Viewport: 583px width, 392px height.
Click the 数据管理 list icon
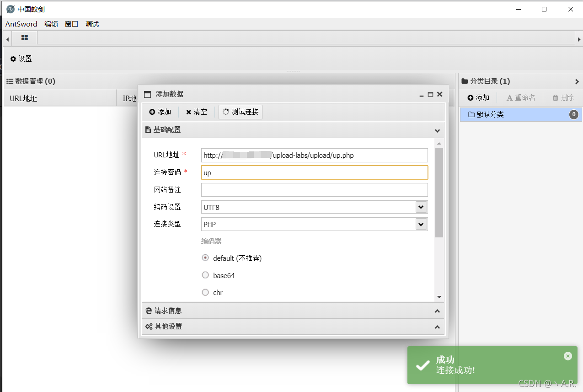point(10,81)
